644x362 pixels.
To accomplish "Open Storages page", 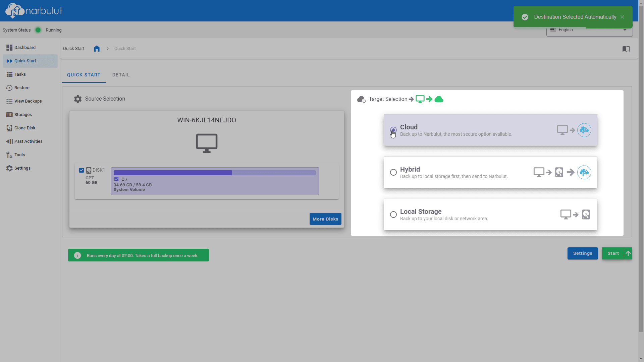I will coord(30,115).
